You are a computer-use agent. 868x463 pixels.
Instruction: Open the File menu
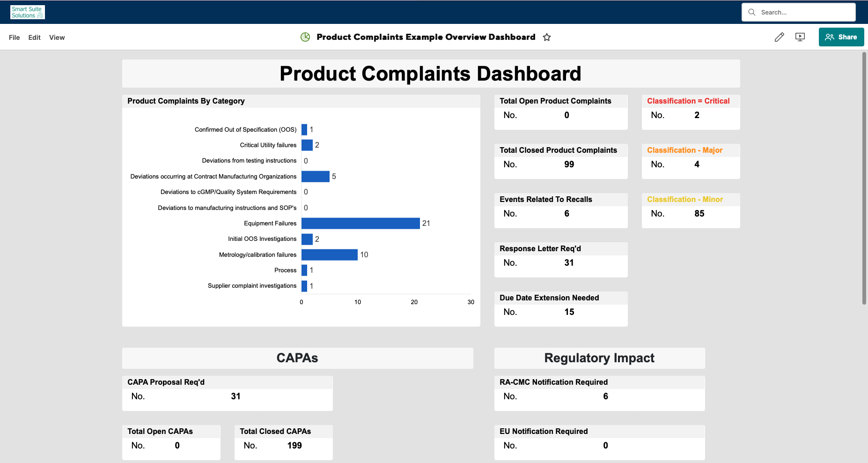pos(14,37)
